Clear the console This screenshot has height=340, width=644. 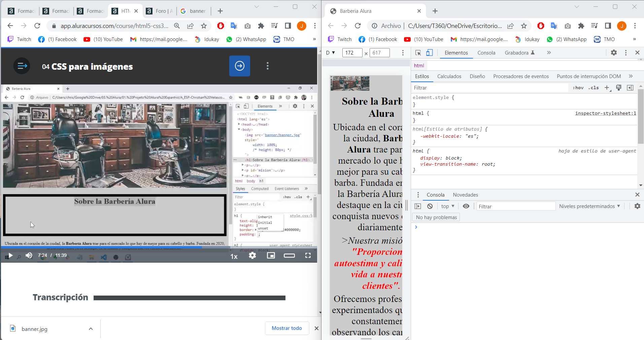430,206
